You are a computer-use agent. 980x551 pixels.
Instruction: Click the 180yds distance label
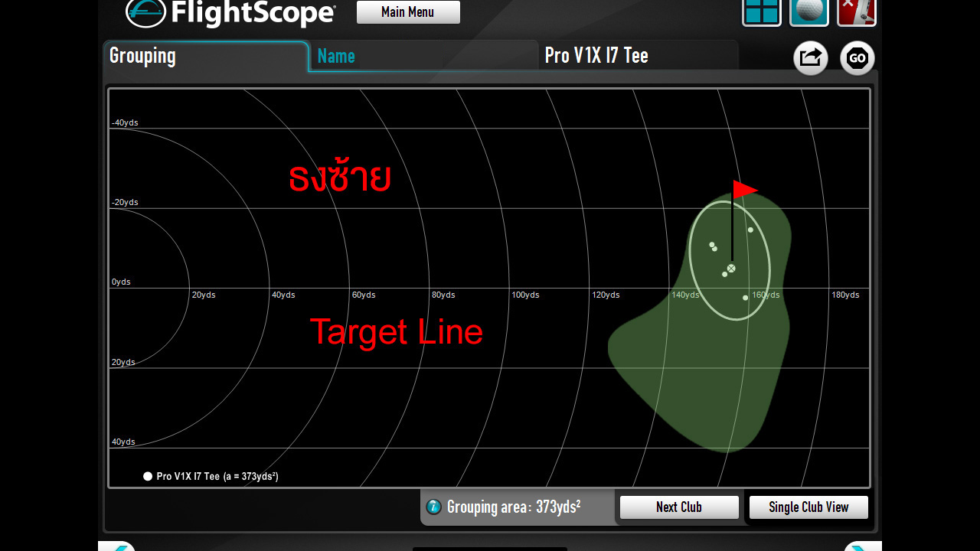845,295
